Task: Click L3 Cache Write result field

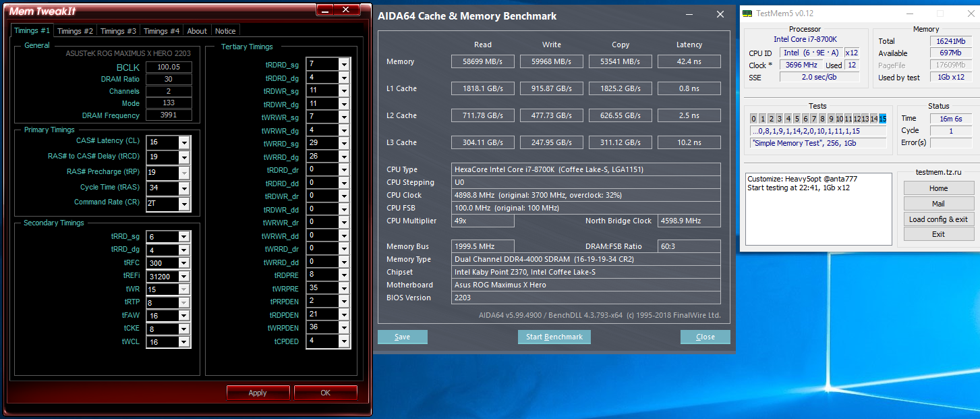Action: 551,142
